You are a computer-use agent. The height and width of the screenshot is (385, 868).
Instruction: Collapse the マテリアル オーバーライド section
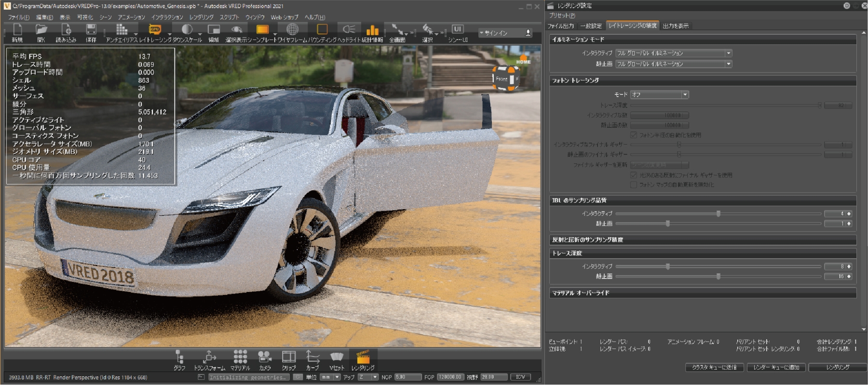pos(703,292)
